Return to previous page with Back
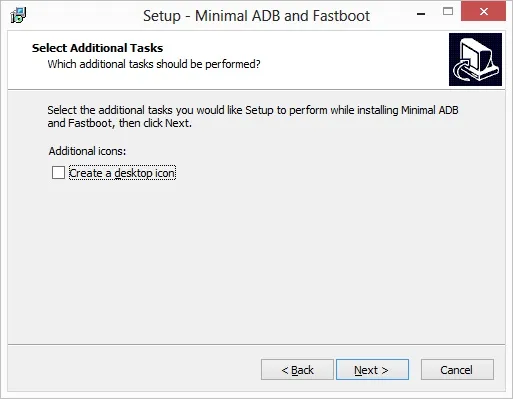This screenshot has height=399, width=513. (x=297, y=369)
